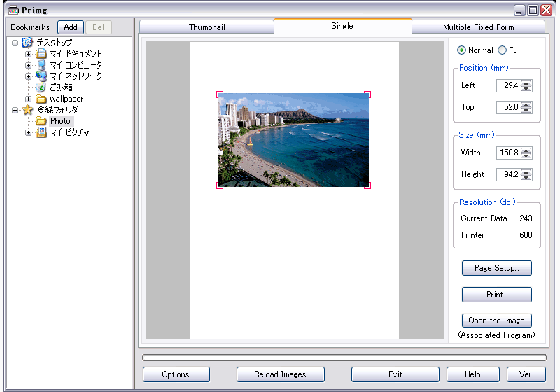This screenshot has width=560, height=392.
Task: Switch to the Single tab
Action: pyautogui.click(x=342, y=26)
